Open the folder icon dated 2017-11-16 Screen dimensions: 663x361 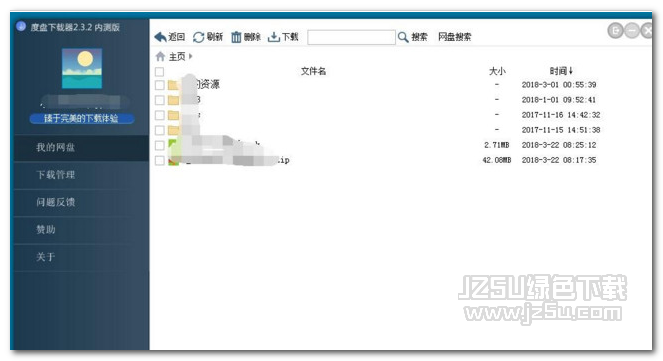pos(174,115)
